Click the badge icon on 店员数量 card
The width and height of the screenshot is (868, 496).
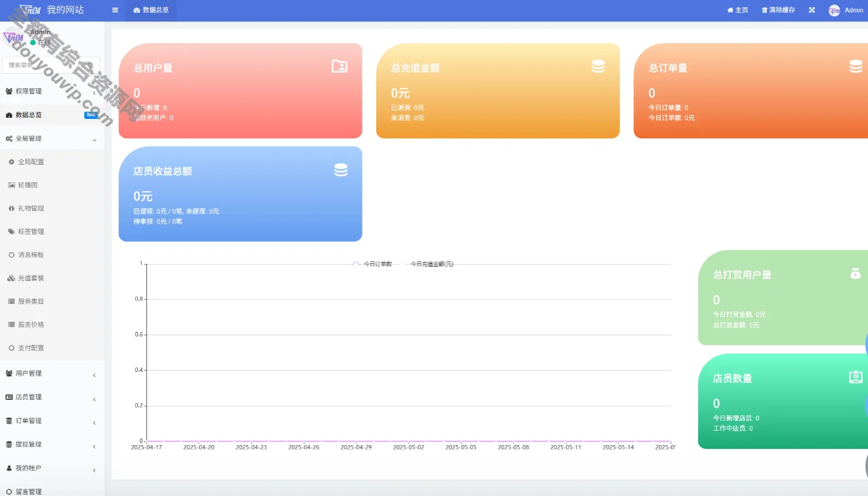(x=856, y=377)
